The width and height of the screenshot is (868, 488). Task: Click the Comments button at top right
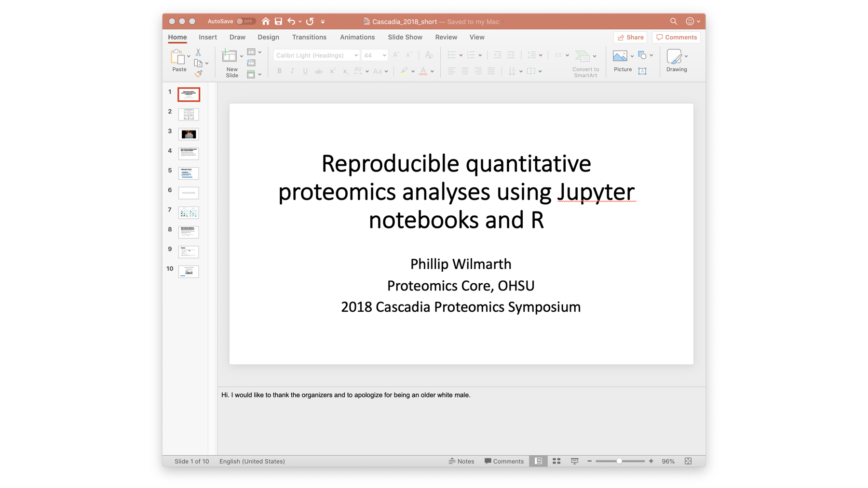pos(677,37)
